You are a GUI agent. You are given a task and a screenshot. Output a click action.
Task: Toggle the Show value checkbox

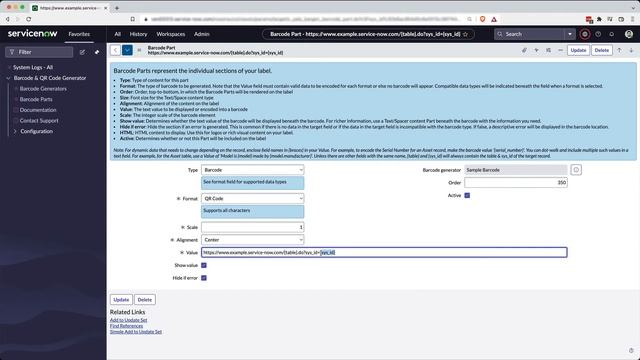tap(204, 265)
